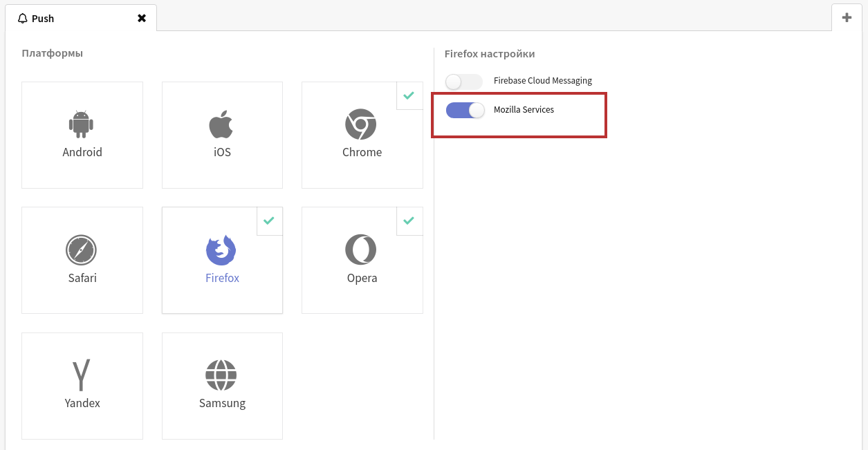Click the iOS label text

click(222, 152)
